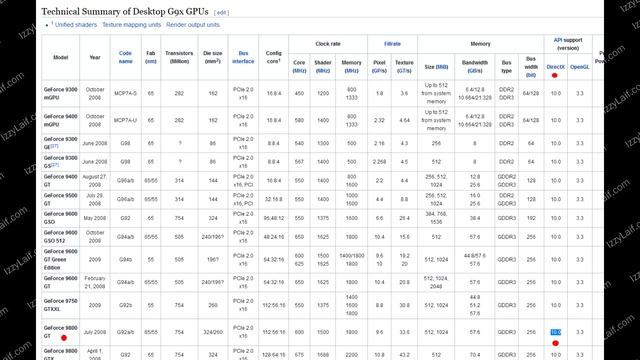This screenshot has width=640, height=360.
Task: Click the 33.6 texture fillrate cell
Action: 404,332
